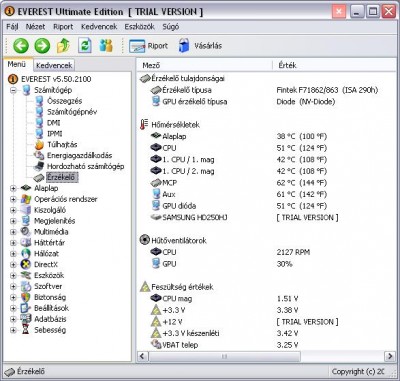
Task: Open the Fájl menu
Action: pos(12,27)
